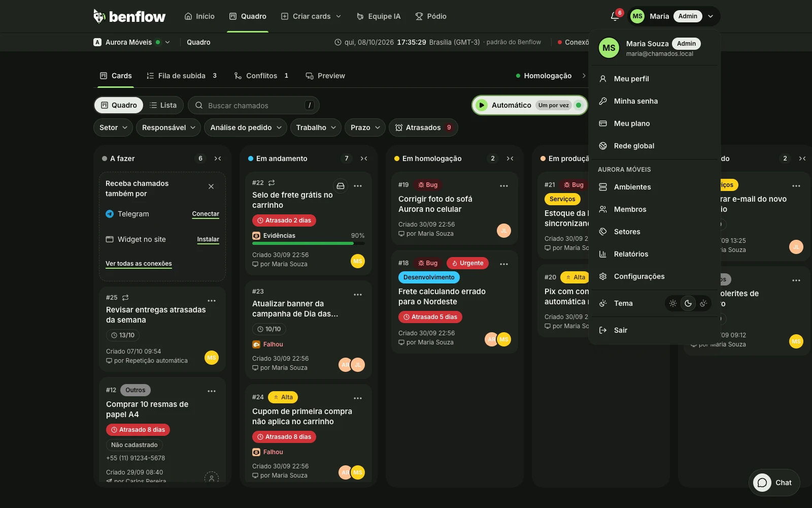This screenshot has width=812, height=508.
Task: Open the Criar cards dropdown
Action: [x=311, y=16]
